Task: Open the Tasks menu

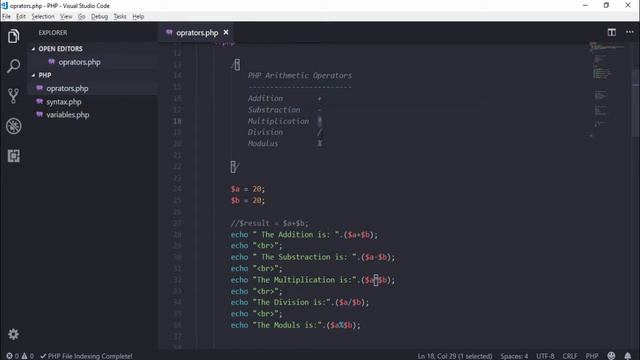Action: [120, 16]
